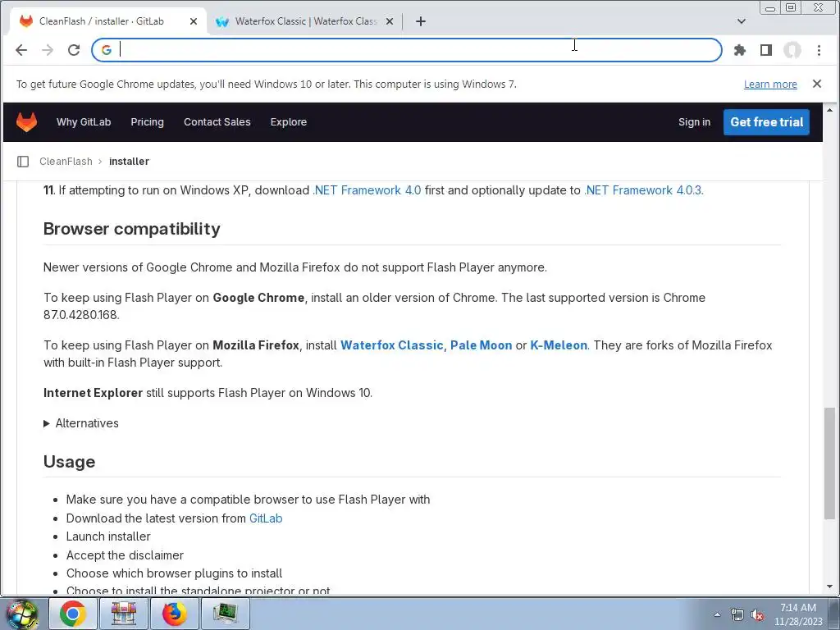Click the 'Launch installer' list item
The width and height of the screenshot is (840, 630).
point(108,536)
